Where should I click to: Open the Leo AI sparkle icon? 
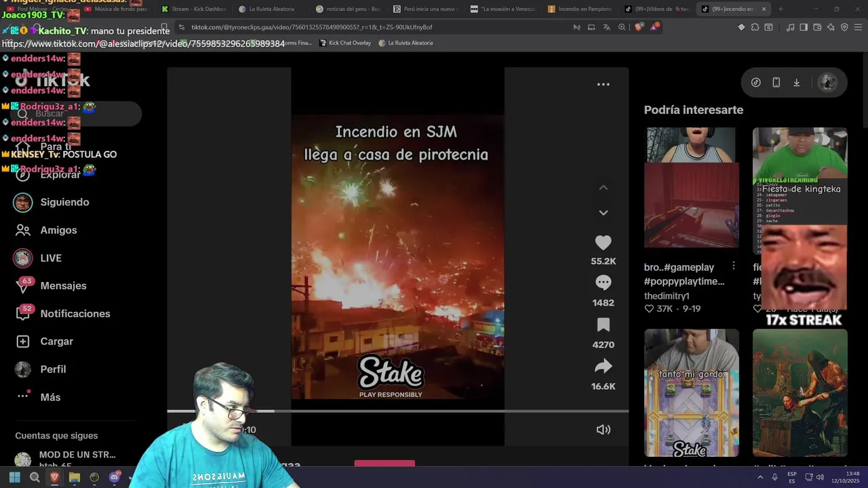[831, 27]
